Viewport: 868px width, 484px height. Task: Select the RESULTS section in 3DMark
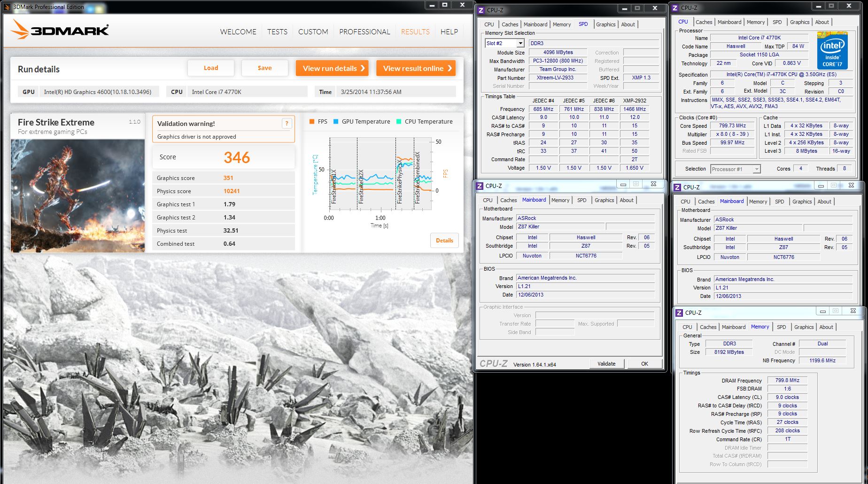415,31
